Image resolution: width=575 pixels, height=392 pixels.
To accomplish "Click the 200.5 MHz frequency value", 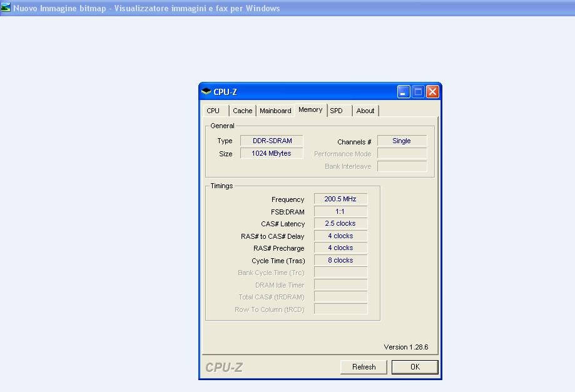I will coord(340,199).
